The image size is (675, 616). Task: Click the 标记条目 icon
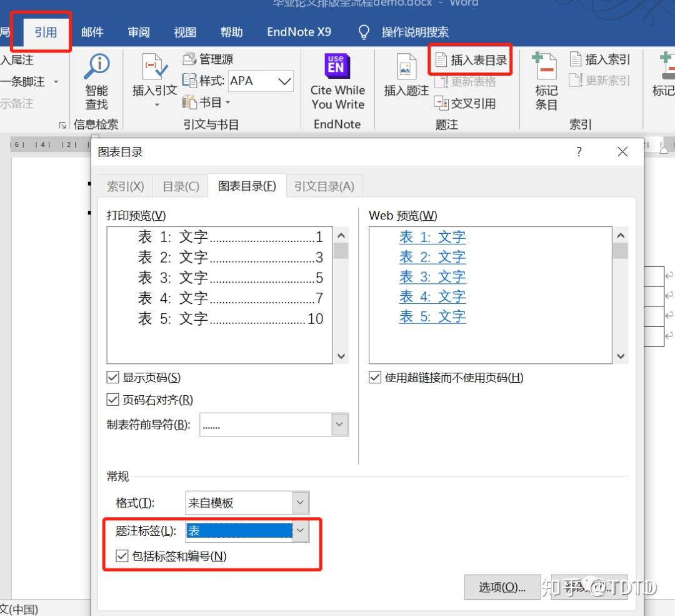tap(546, 66)
